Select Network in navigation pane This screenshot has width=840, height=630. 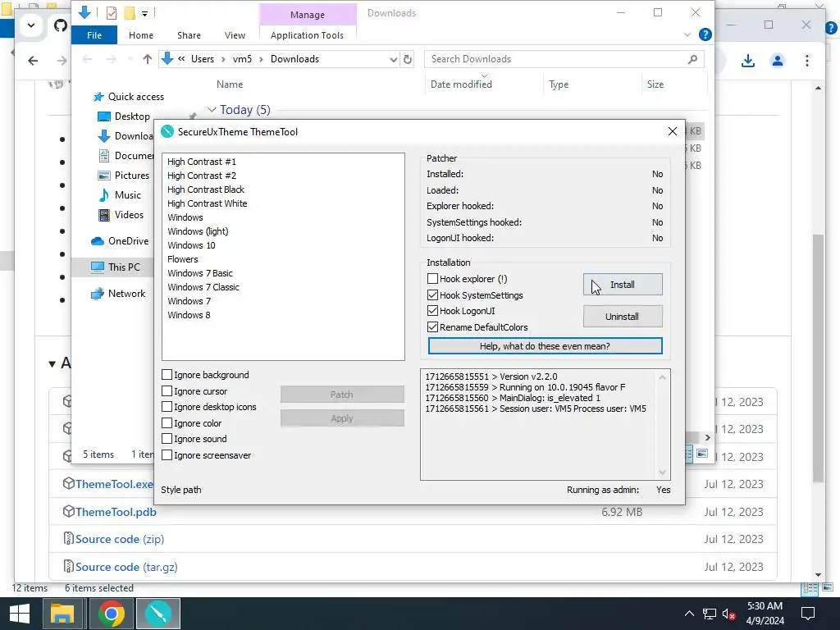pyautogui.click(x=118, y=294)
